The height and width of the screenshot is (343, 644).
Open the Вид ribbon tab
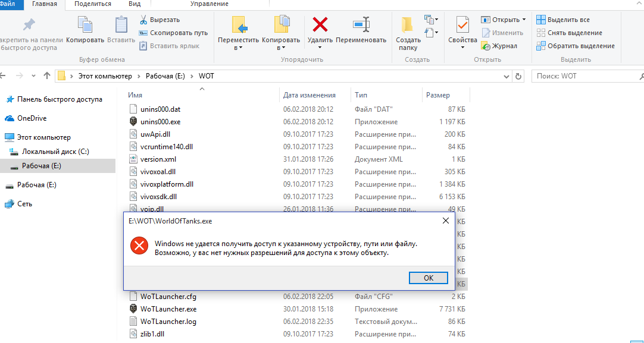click(x=134, y=4)
